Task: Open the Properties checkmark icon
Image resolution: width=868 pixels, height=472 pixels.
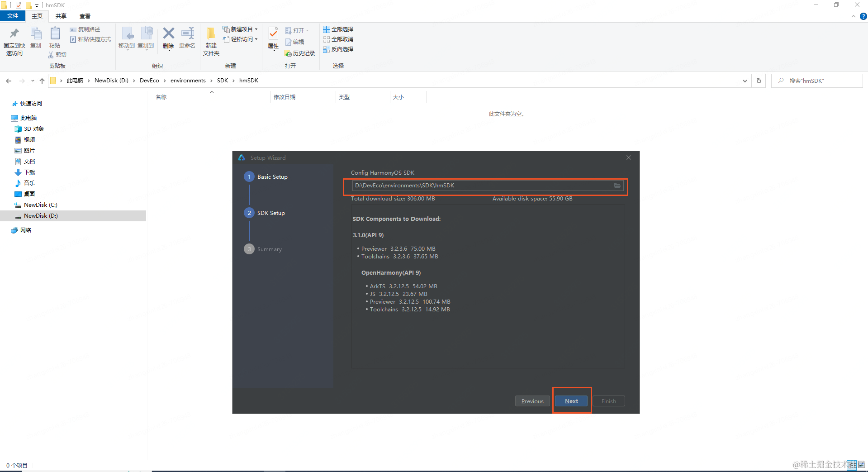Action: pos(273,33)
